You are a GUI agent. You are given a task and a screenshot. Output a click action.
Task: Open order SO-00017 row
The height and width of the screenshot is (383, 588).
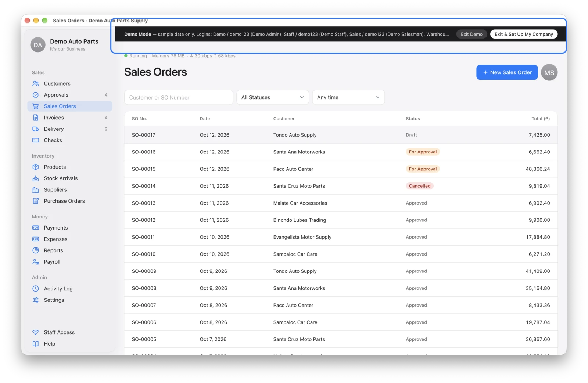[x=341, y=135]
